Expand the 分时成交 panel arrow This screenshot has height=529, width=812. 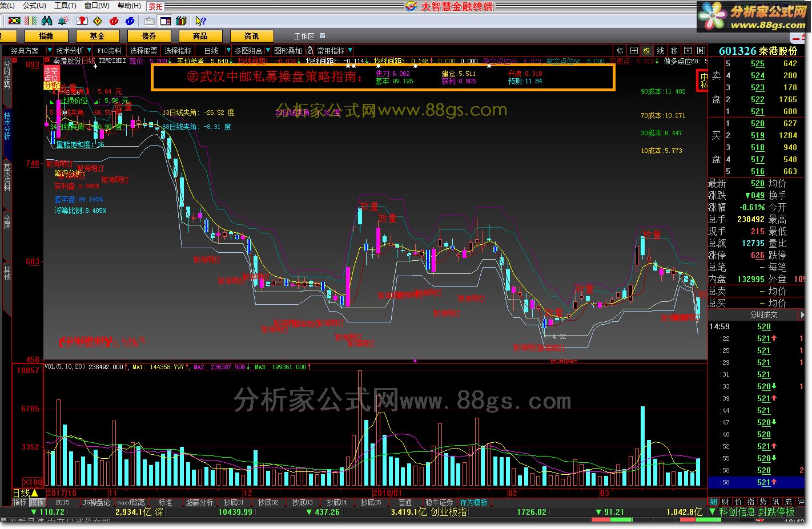click(802, 314)
